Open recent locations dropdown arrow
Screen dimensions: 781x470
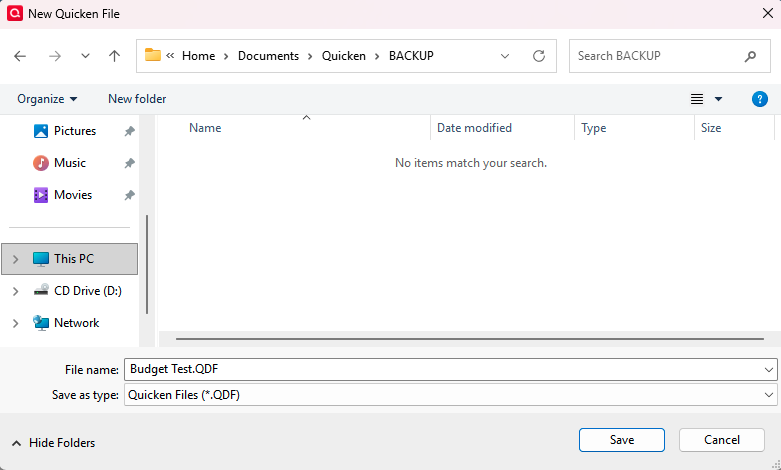click(x=85, y=56)
